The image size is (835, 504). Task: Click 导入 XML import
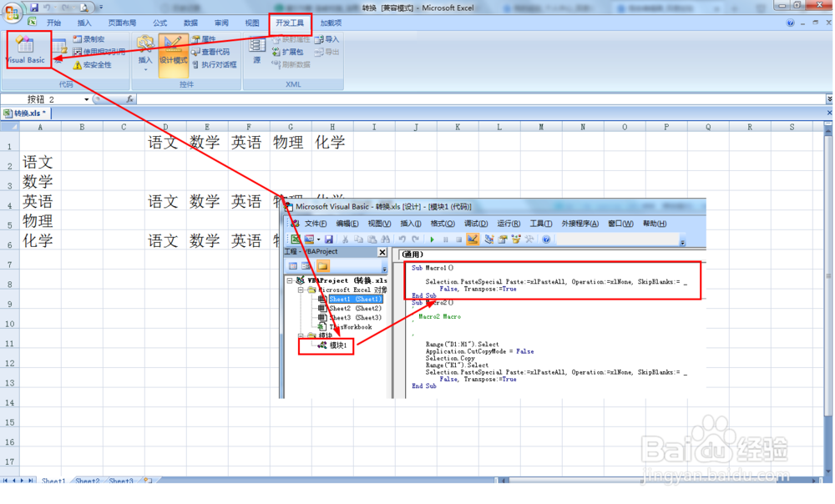click(326, 39)
